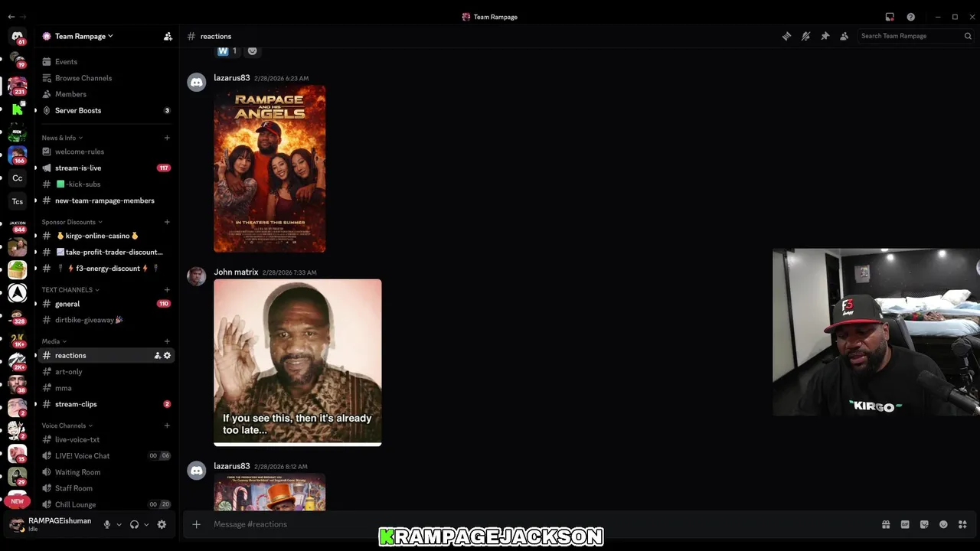This screenshot has height=551, width=980.
Task: Open User Settings gear
Action: [x=162, y=524]
